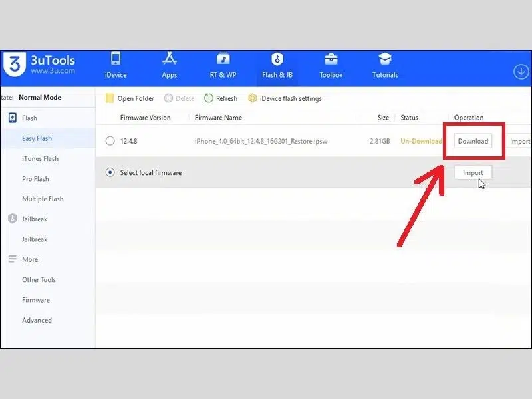The height and width of the screenshot is (399, 532).
Task: Click firmware name iPhone_4.0_64bit_12.4.8_16G201_Restore.ipsw
Action: click(261, 141)
